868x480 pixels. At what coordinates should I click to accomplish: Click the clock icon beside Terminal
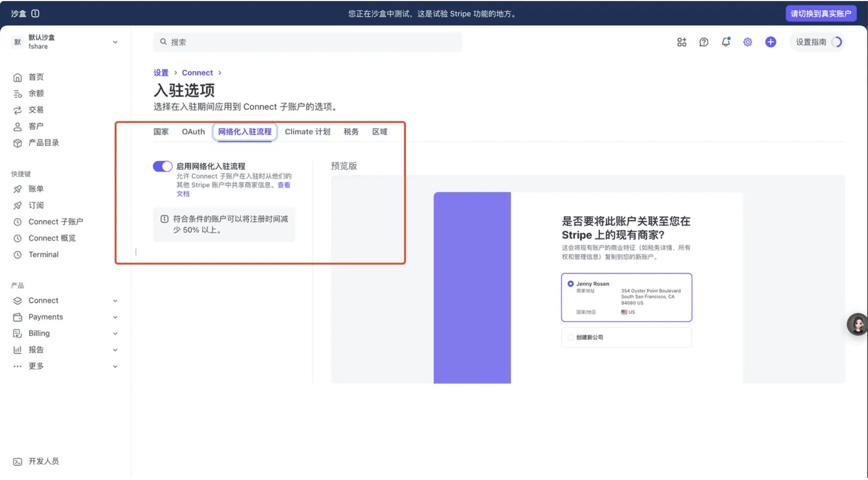coord(18,255)
